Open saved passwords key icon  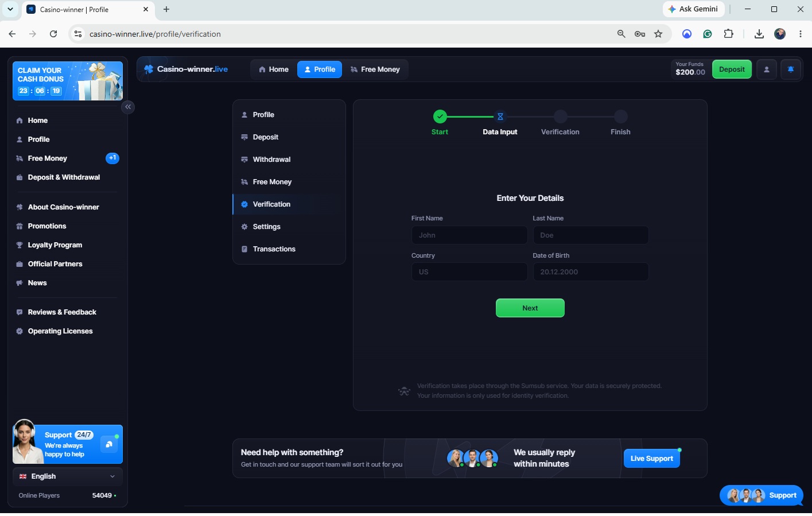[x=639, y=34]
